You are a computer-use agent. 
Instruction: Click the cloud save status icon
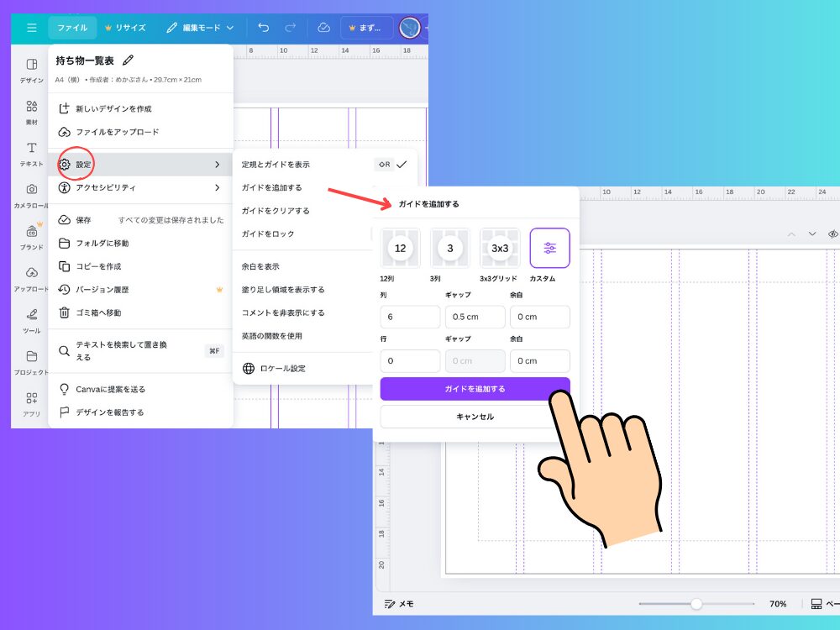pos(323,28)
